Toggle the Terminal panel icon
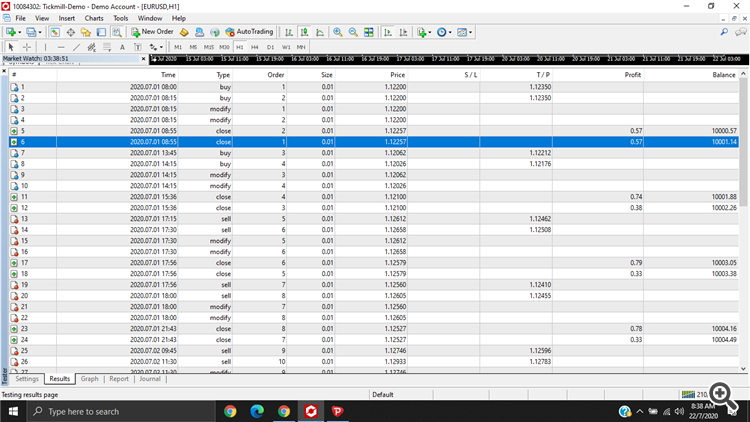This screenshot has width=750, height=422. (101, 32)
